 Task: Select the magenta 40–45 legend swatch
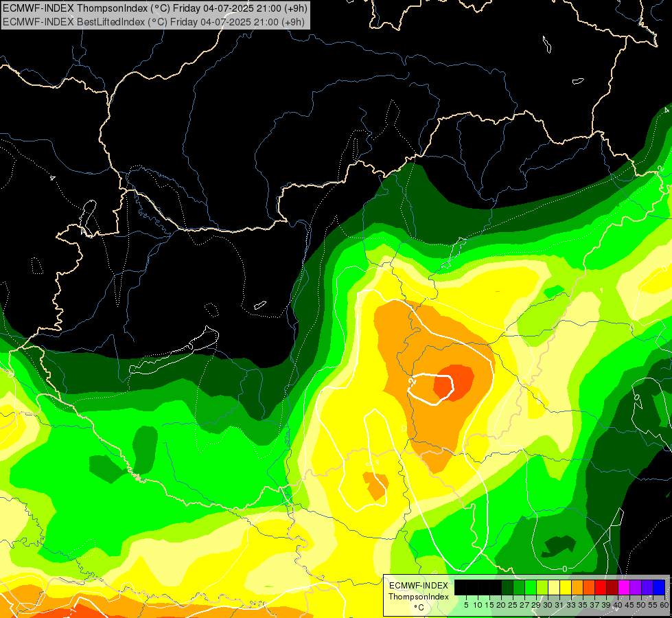[624, 587]
